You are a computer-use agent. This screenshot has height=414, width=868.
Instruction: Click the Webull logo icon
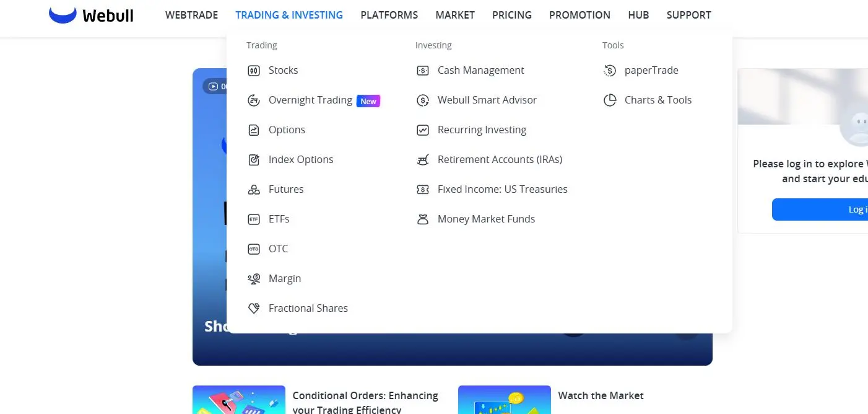[x=63, y=15]
